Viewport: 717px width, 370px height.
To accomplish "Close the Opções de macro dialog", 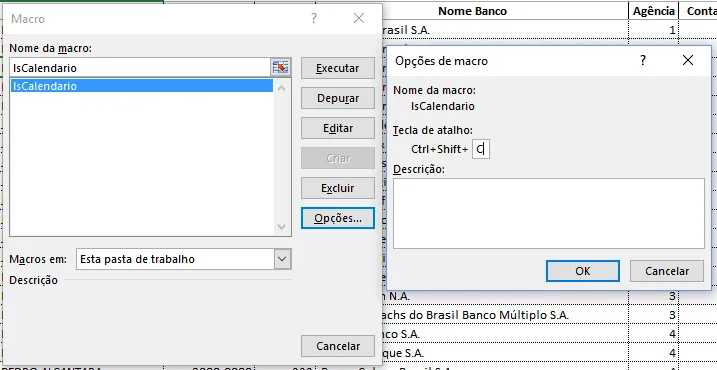I will [x=688, y=60].
